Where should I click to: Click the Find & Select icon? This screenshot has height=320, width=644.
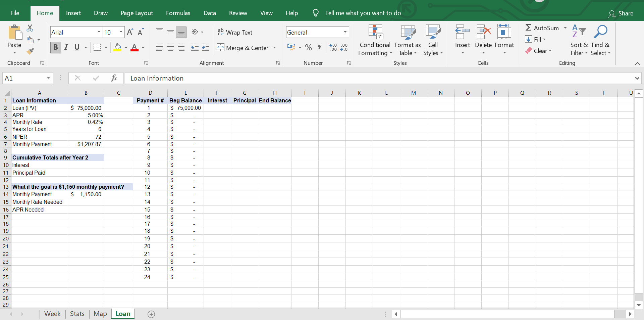600,39
